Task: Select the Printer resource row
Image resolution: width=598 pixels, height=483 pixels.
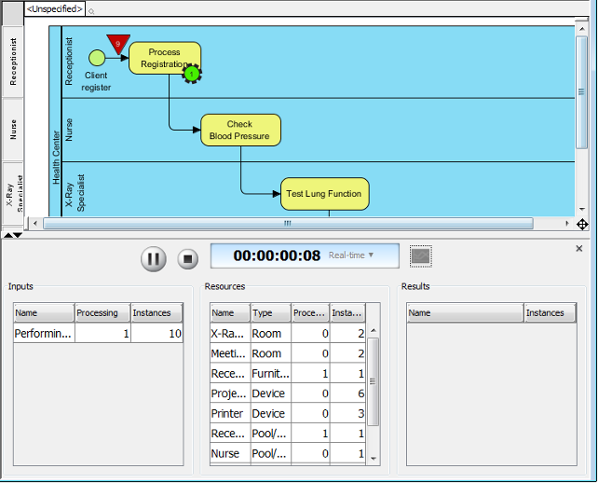Action: (288, 414)
